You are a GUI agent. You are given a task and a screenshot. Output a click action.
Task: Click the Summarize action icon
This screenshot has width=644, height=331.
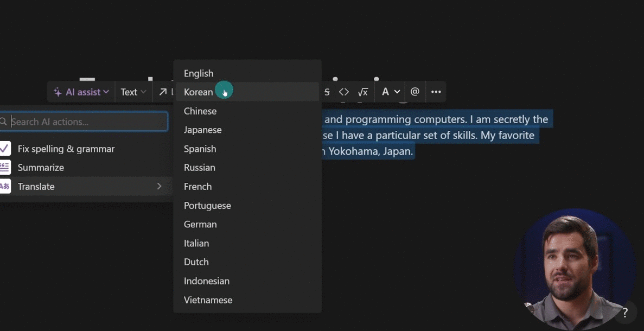[5, 168]
